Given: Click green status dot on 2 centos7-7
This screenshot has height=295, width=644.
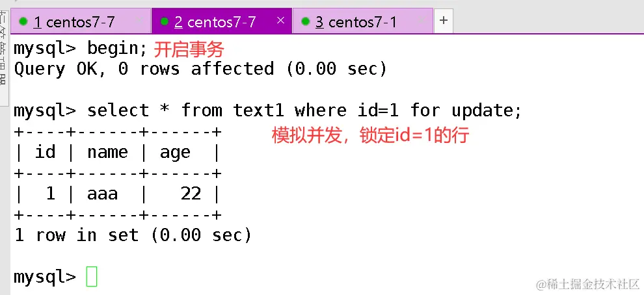Looking at the screenshot, I should [x=164, y=21].
